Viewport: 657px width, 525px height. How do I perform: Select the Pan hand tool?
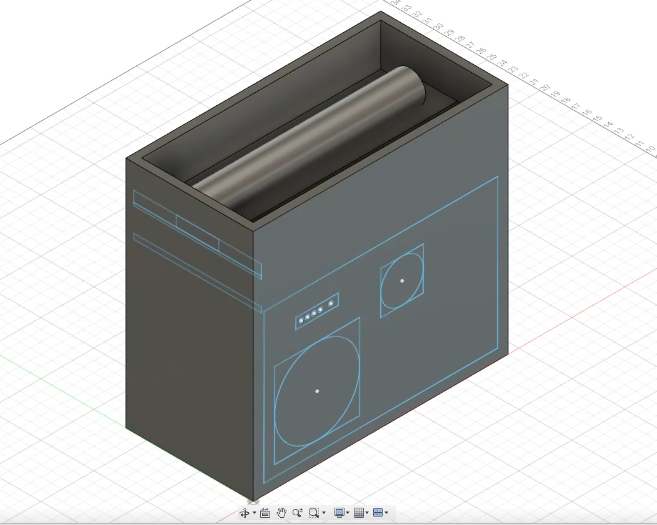pyautogui.click(x=282, y=513)
